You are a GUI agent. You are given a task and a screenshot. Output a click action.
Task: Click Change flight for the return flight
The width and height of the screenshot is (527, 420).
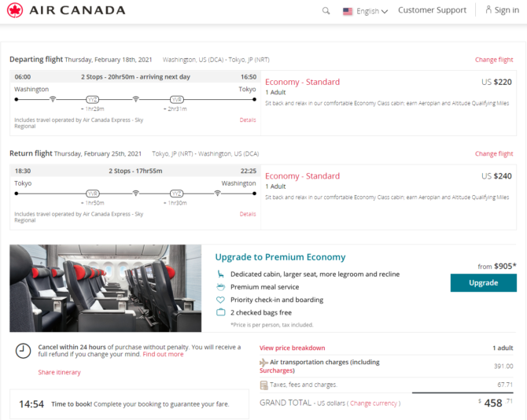tap(494, 153)
